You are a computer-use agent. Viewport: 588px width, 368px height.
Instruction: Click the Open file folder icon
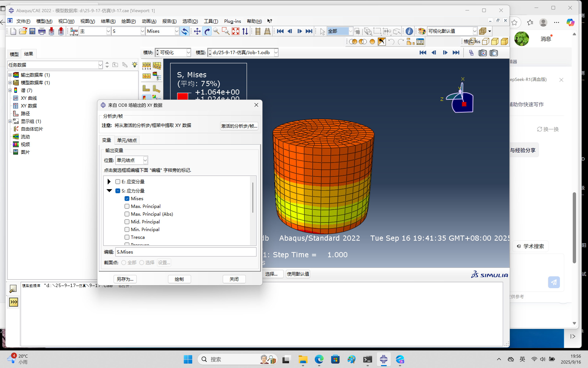click(23, 31)
